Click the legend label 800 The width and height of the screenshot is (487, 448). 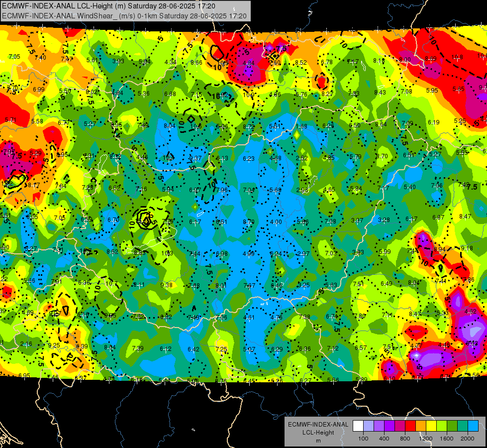coord(405,439)
